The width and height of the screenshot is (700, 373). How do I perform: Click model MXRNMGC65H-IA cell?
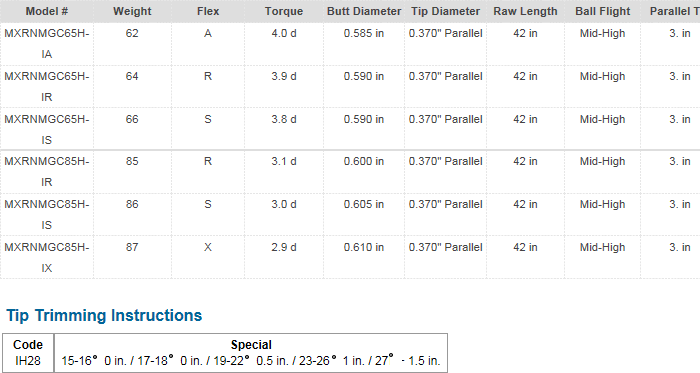[47, 44]
